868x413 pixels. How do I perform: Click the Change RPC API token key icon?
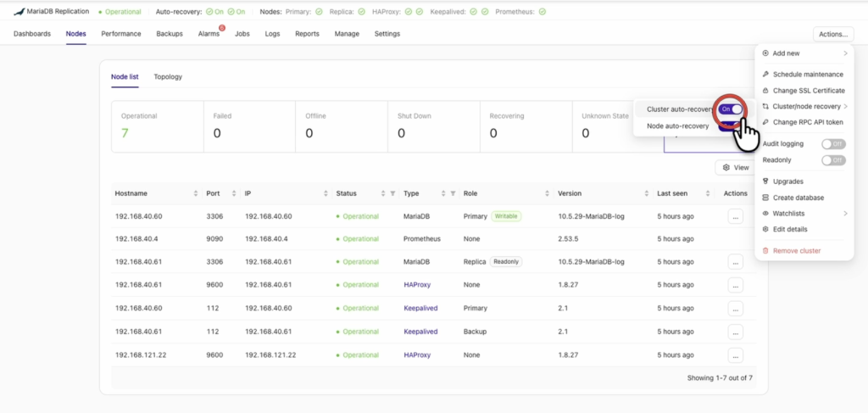coord(765,122)
